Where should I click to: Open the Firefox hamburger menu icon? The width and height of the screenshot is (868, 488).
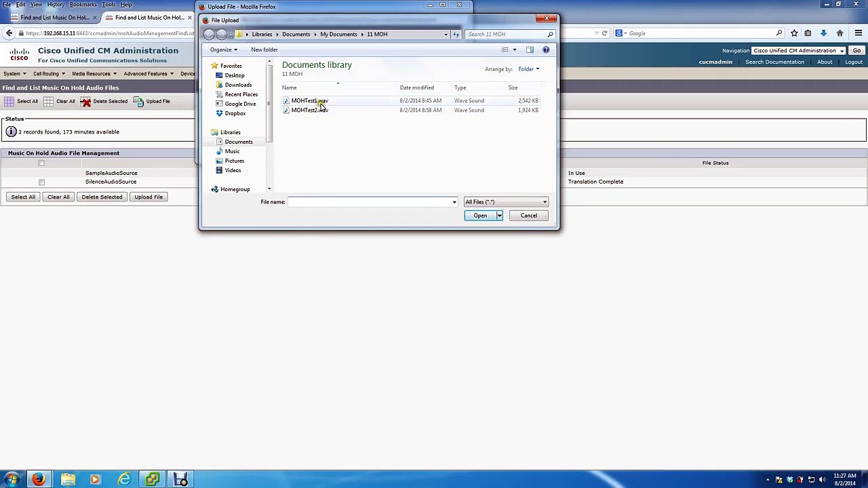pyautogui.click(x=858, y=33)
